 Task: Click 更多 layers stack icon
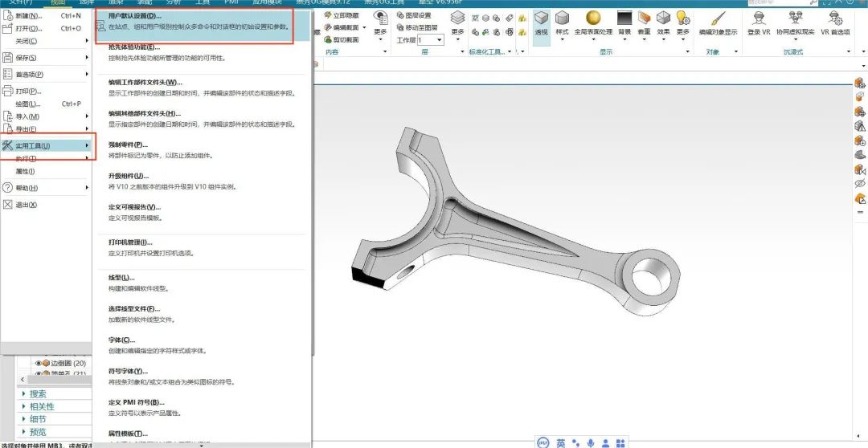point(457,18)
